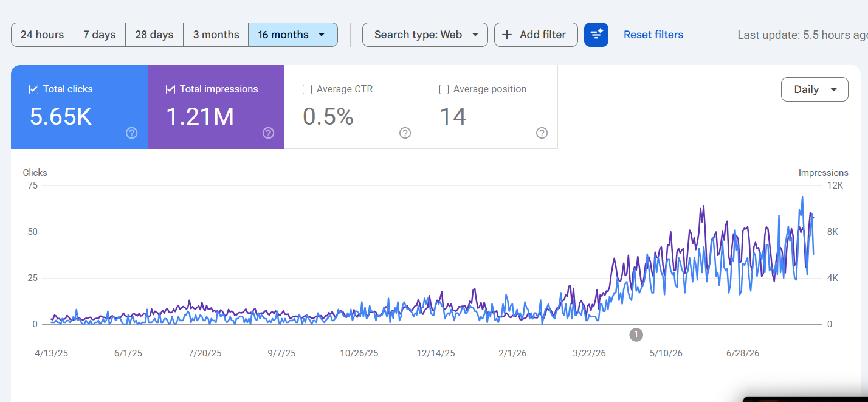
Task: Select the 3 months date range
Action: click(216, 35)
